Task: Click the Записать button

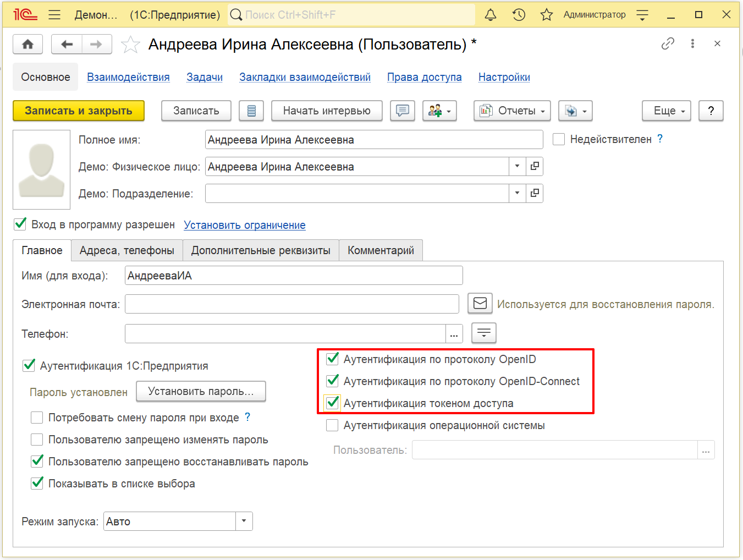Action: pyautogui.click(x=196, y=111)
